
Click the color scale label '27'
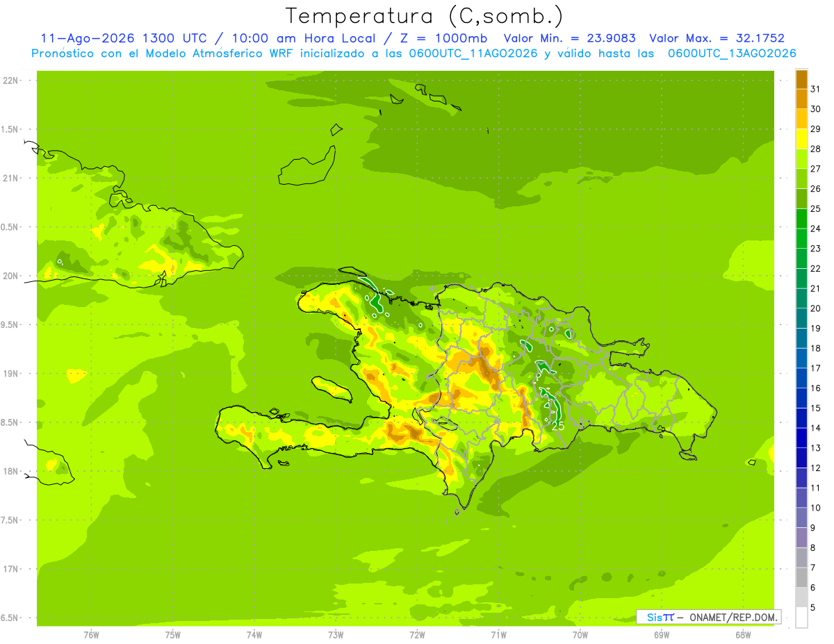click(815, 169)
